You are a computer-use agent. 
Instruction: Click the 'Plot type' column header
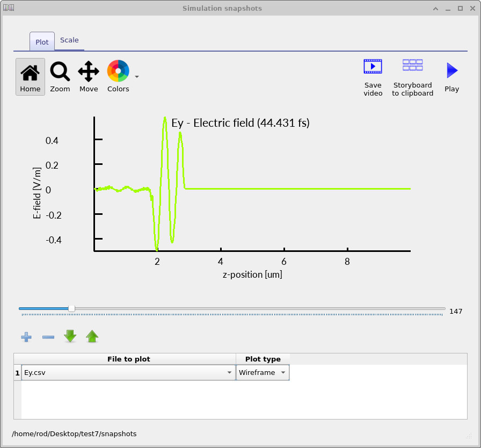click(263, 359)
